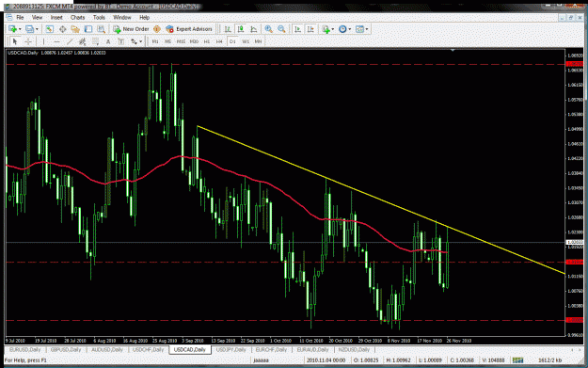This screenshot has width=588, height=368.
Task: Switch chart to Candlesticks mode
Action: click(x=241, y=29)
